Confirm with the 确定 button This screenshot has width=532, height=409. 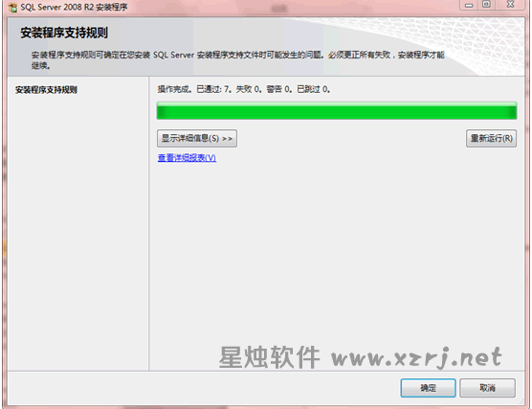(x=428, y=388)
